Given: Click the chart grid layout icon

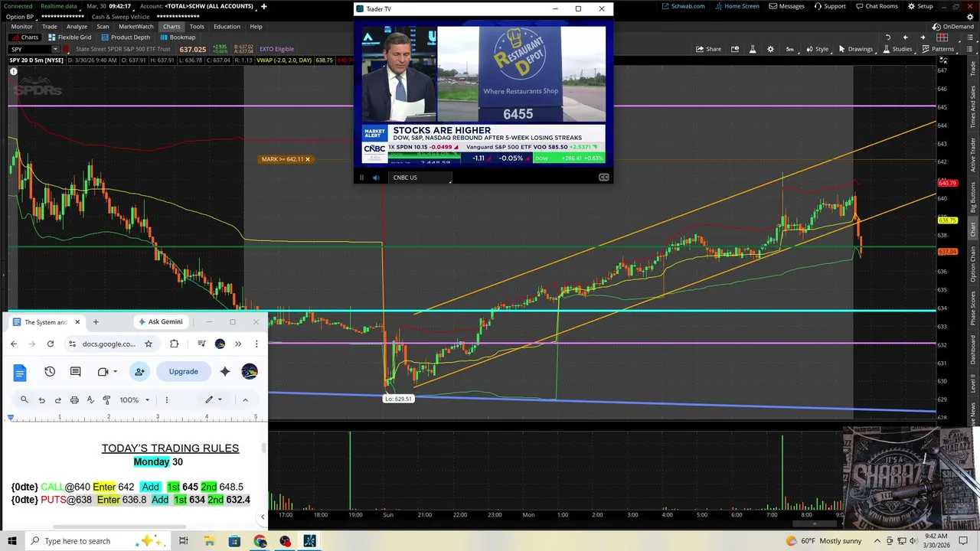Looking at the screenshot, I should pyautogui.click(x=943, y=37).
